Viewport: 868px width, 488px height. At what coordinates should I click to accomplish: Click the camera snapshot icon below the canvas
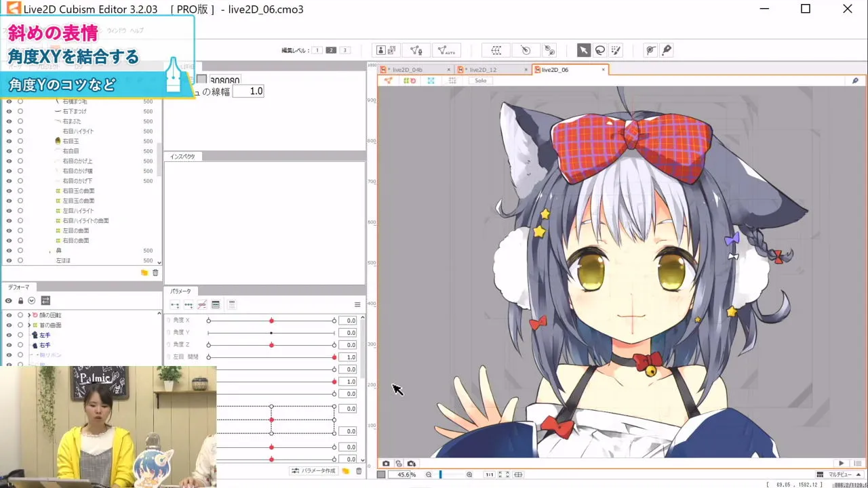386,464
